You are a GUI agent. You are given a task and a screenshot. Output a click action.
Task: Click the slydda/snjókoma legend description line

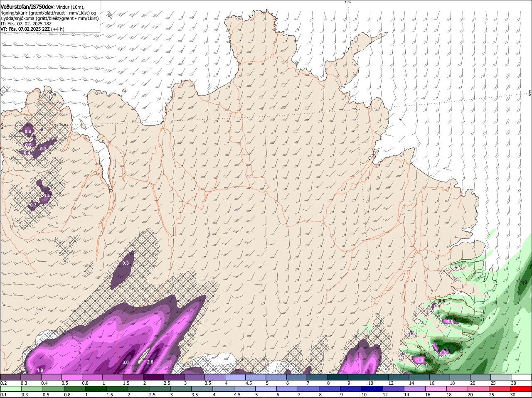point(49,18)
